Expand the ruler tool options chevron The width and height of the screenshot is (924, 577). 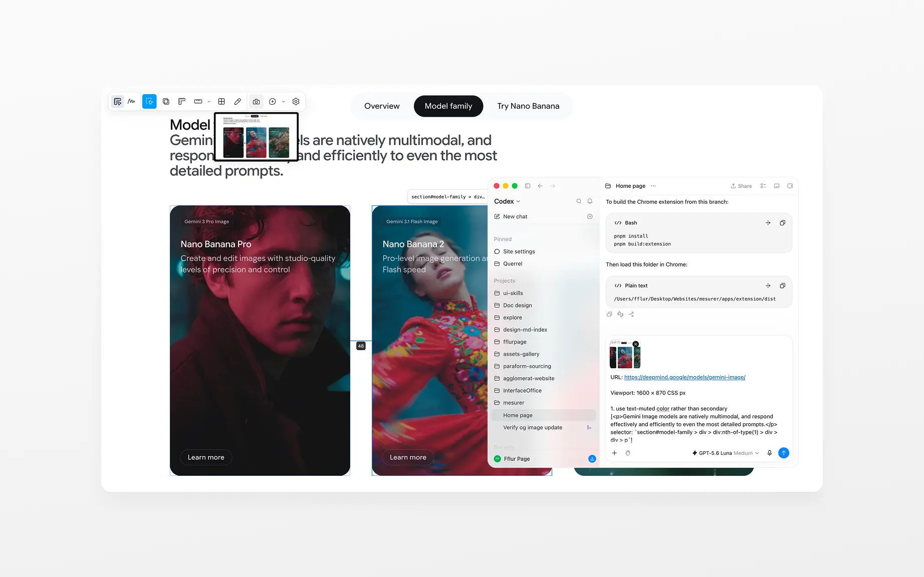pos(209,102)
